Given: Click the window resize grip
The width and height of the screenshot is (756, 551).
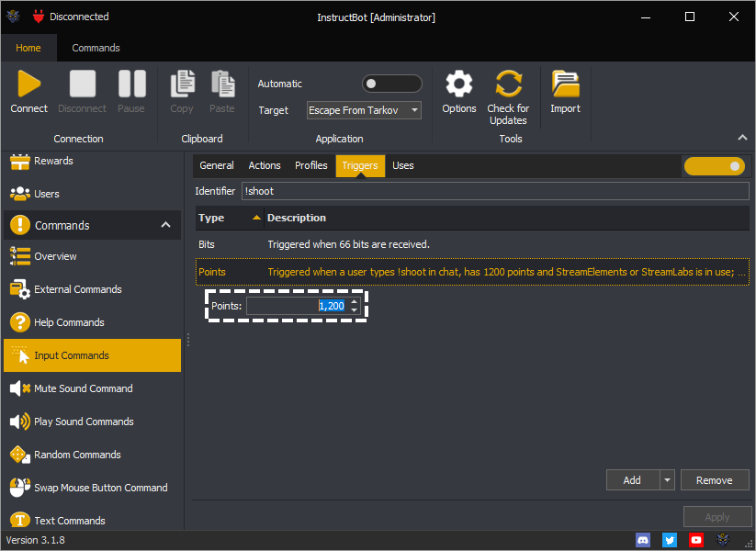Looking at the screenshot, I should (x=749, y=544).
